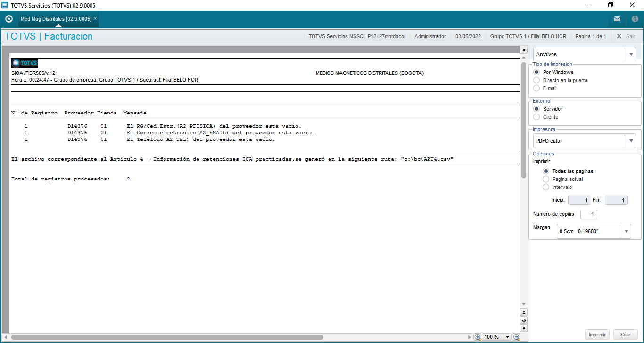Restore down the TOTVS window

611,5
